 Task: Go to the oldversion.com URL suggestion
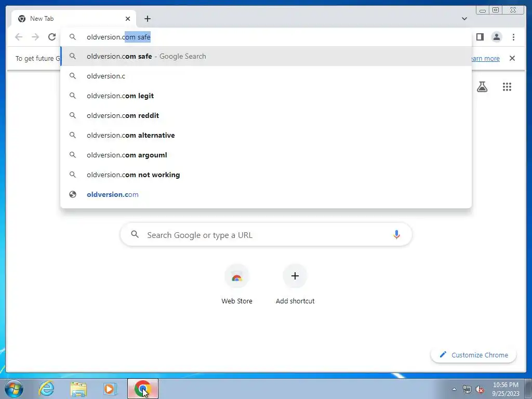266,194
